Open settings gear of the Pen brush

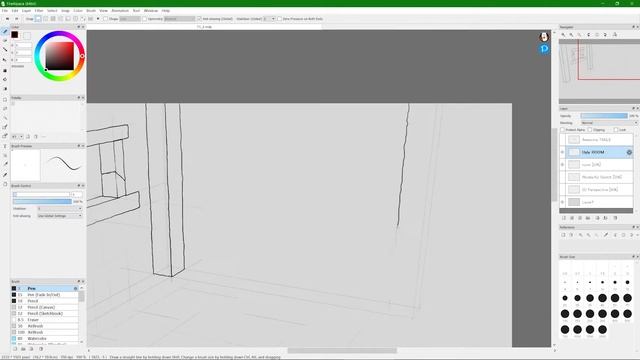pos(75,289)
